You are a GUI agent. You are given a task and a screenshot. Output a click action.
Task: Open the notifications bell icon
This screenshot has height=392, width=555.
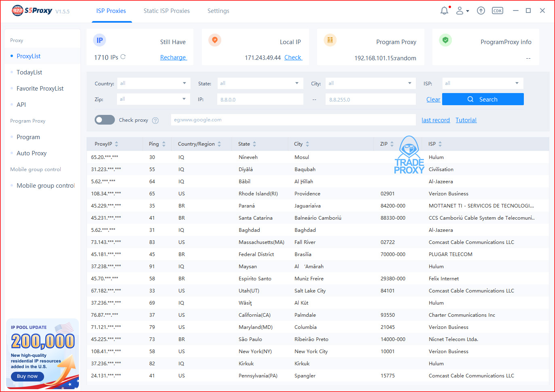coord(445,11)
